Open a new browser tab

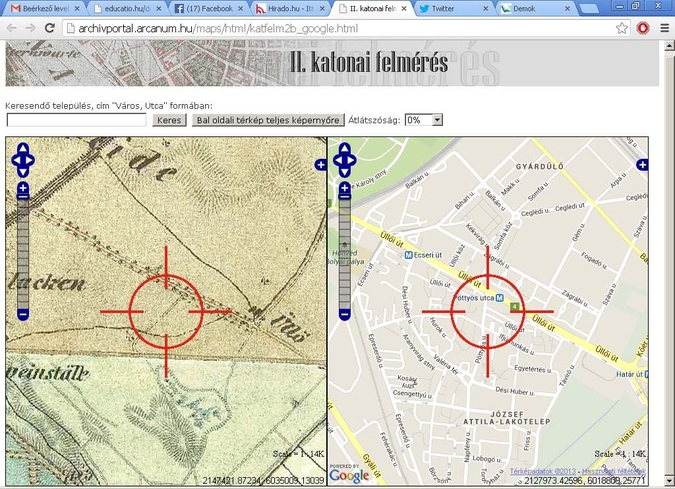[588, 9]
